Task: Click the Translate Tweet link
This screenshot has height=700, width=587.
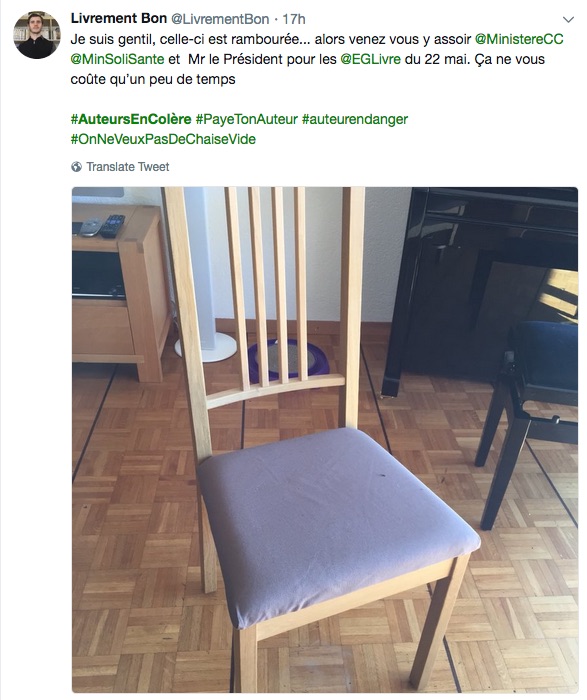Action: point(128,167)
